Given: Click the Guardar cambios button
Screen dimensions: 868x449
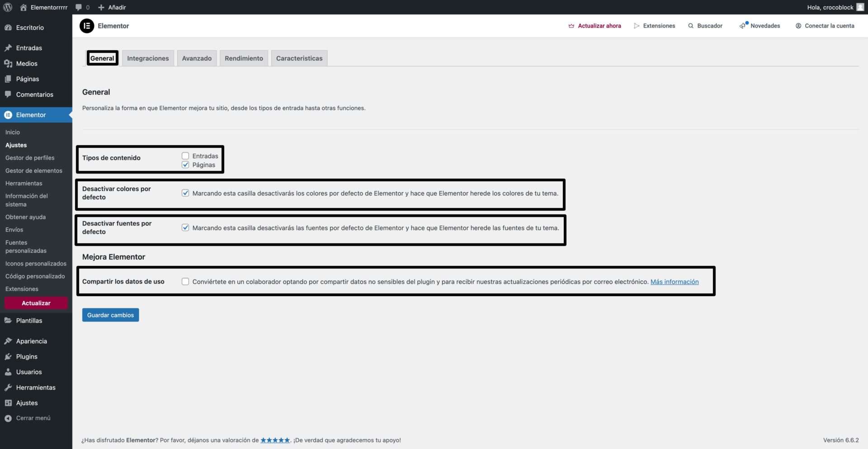Looking at the screenshot, I should pos(110,315).
